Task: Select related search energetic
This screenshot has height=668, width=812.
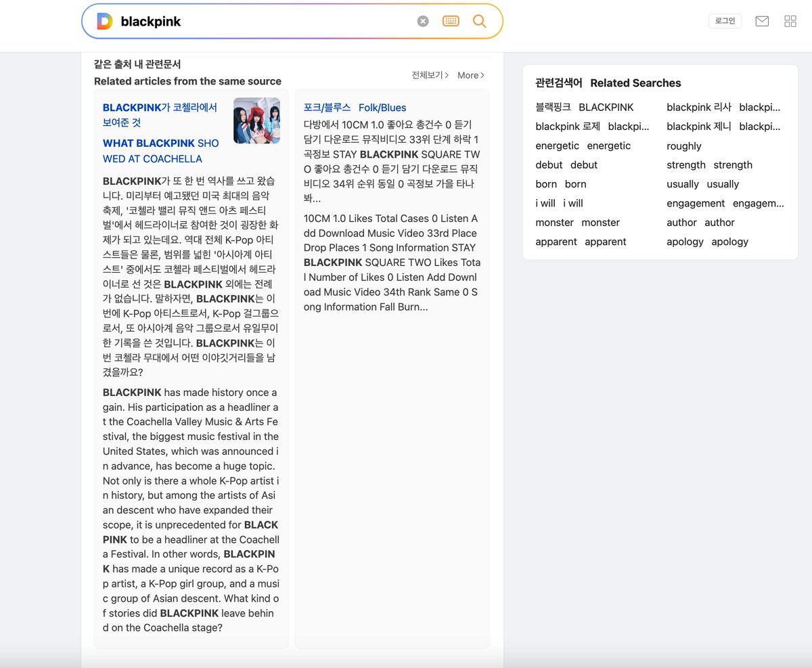Action: point(583,146)
